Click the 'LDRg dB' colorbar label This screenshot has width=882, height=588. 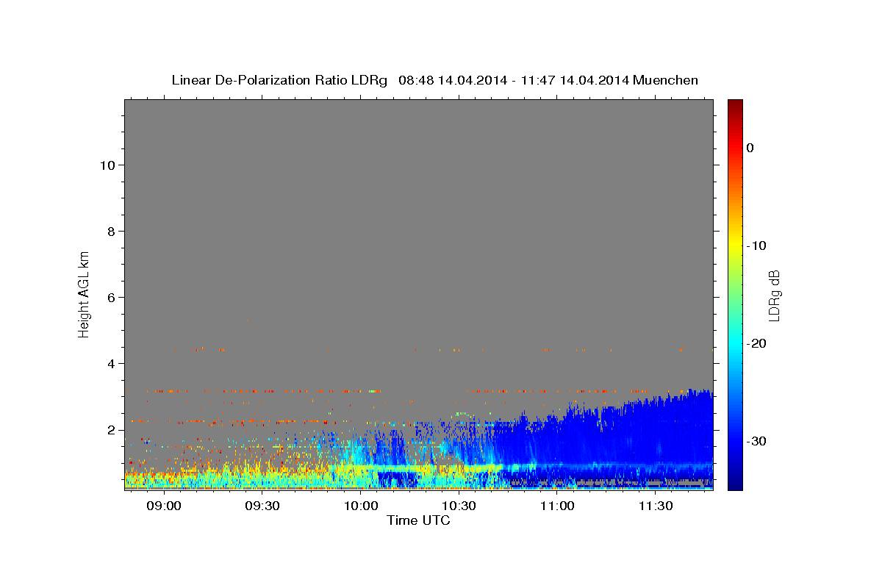pos(774,295)
